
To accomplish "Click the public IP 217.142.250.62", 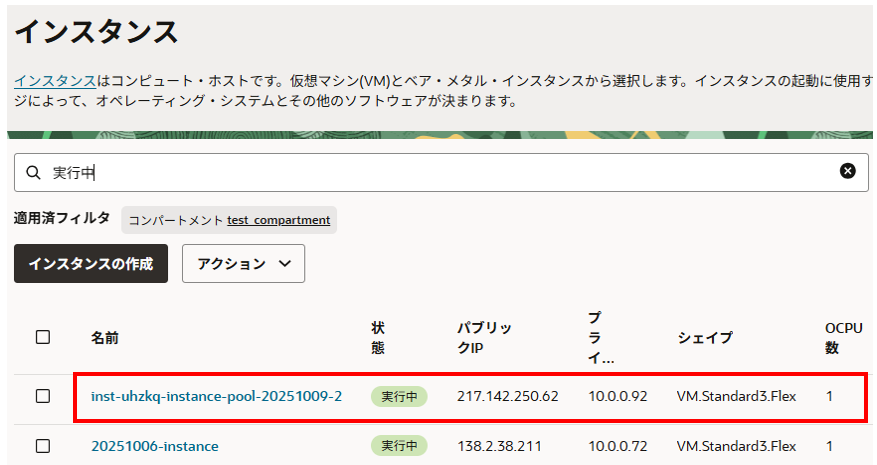I will (x=507, y=396).
